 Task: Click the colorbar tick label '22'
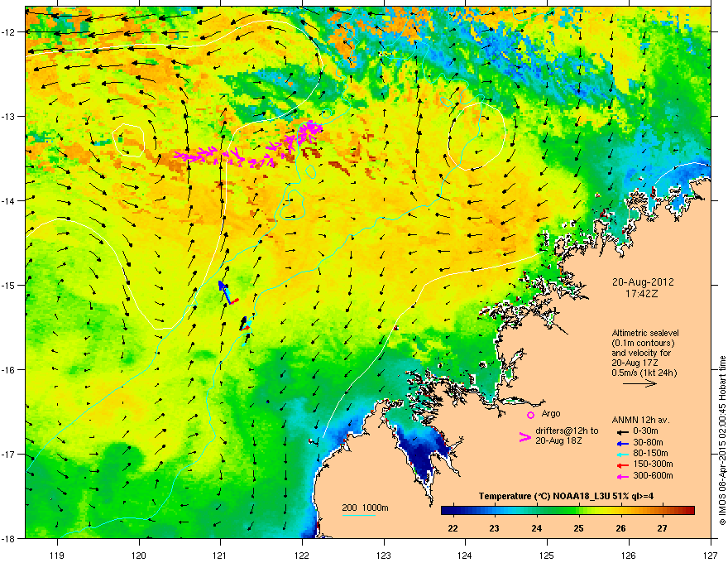click(453, 528)
